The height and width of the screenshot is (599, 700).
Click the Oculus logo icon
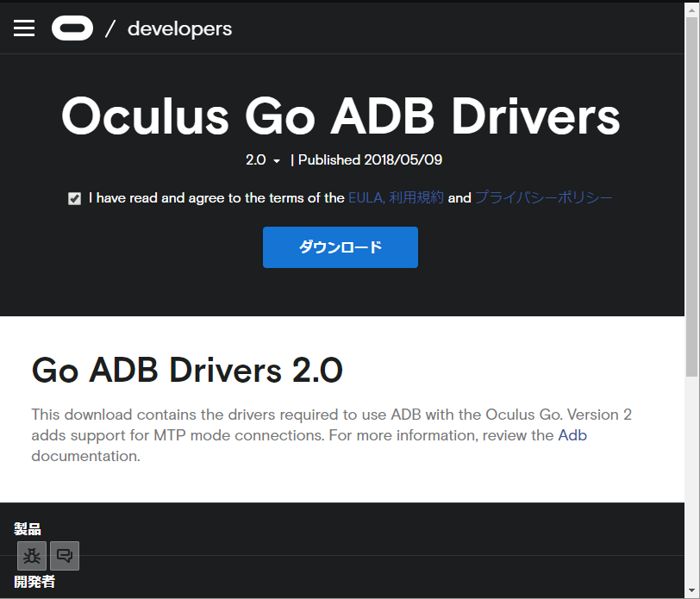coord(72,28)
